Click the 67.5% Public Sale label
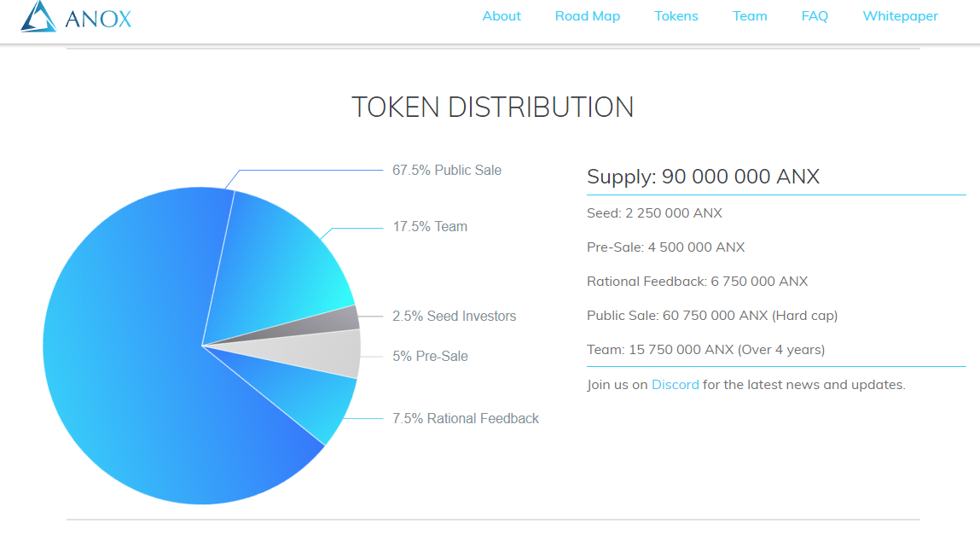The width and height of the screenshot is (980, 535). pyautogui.click(x=447, y=170)
